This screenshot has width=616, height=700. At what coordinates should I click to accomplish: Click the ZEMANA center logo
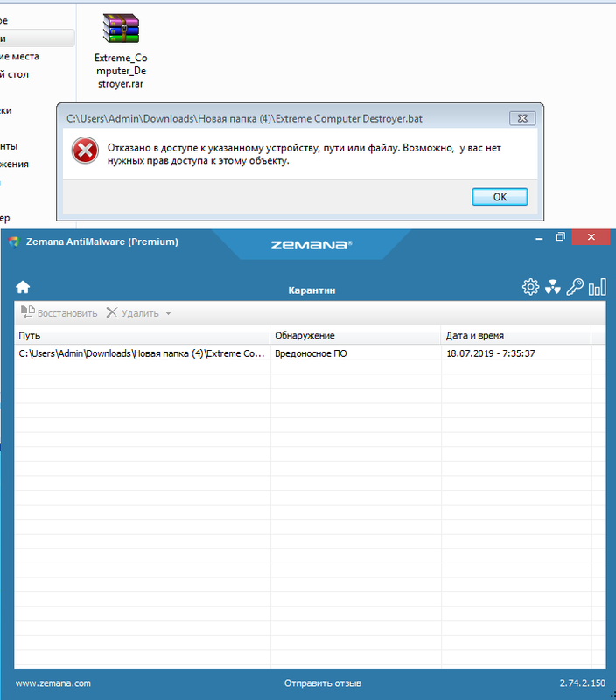(311, 245)
